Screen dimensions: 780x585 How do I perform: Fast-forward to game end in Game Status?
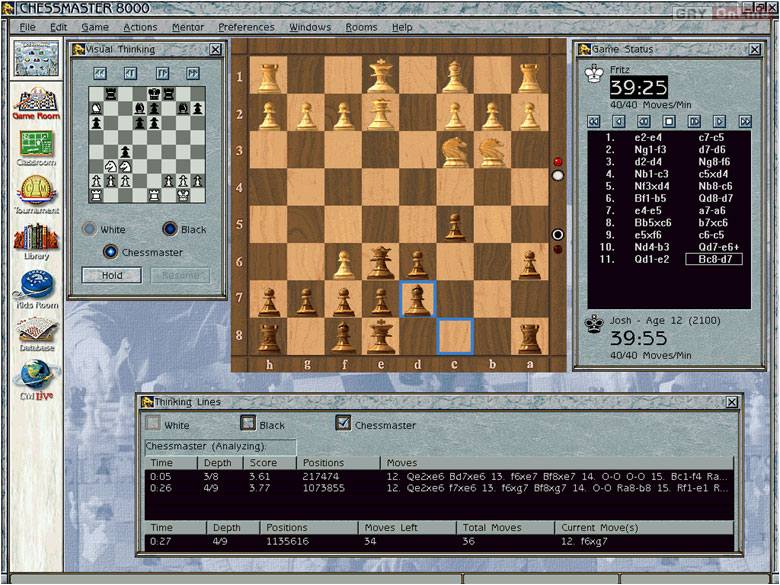pos(745,121)
